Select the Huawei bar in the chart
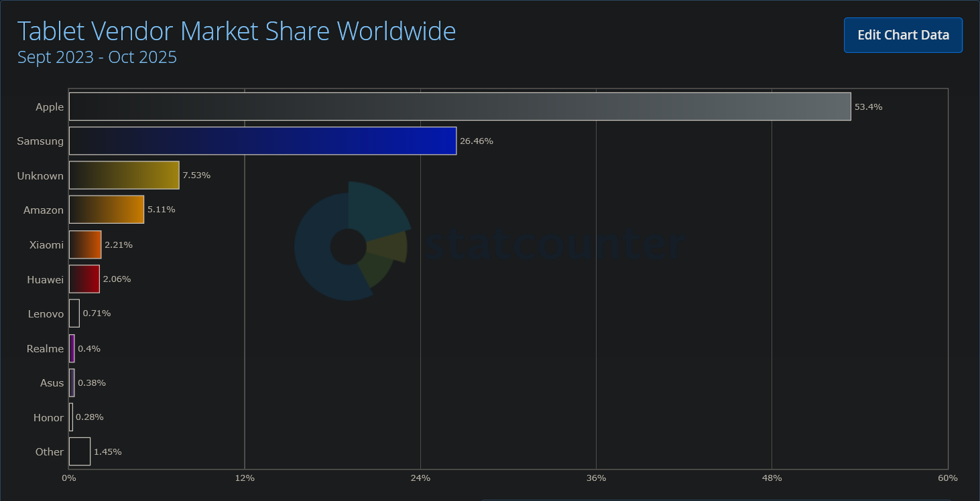Image resolution: width=980 pixels, height=501 pixels. click(84, 279)
